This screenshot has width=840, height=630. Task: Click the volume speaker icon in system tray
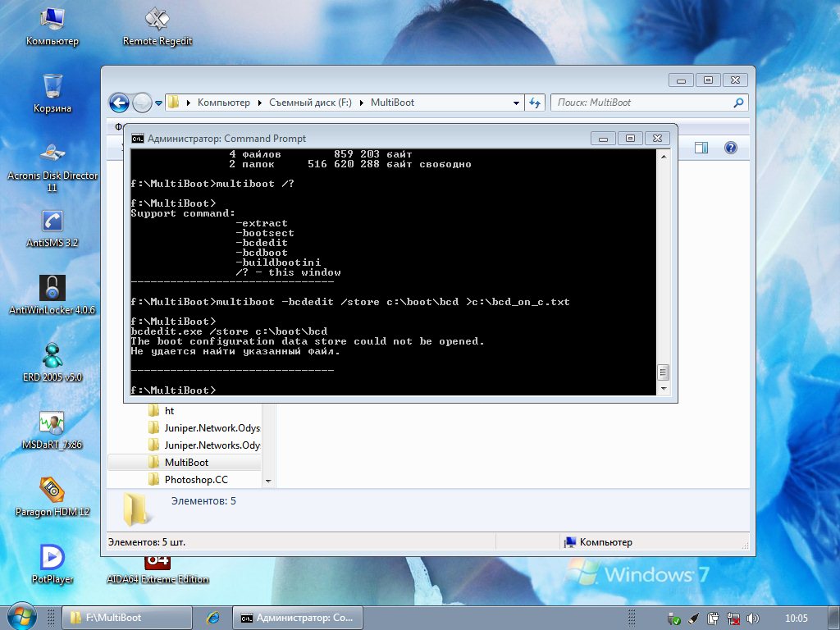(x=753, y=618)
